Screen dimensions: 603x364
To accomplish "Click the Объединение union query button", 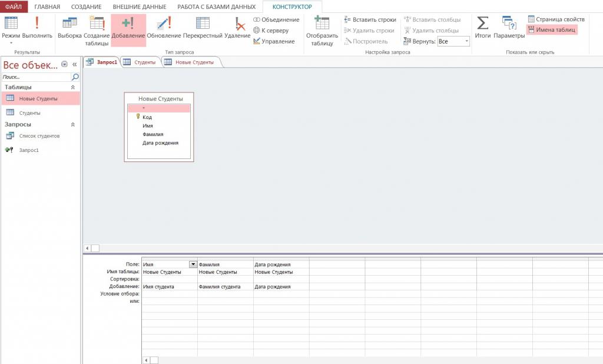I will click(x=276, y=19).
